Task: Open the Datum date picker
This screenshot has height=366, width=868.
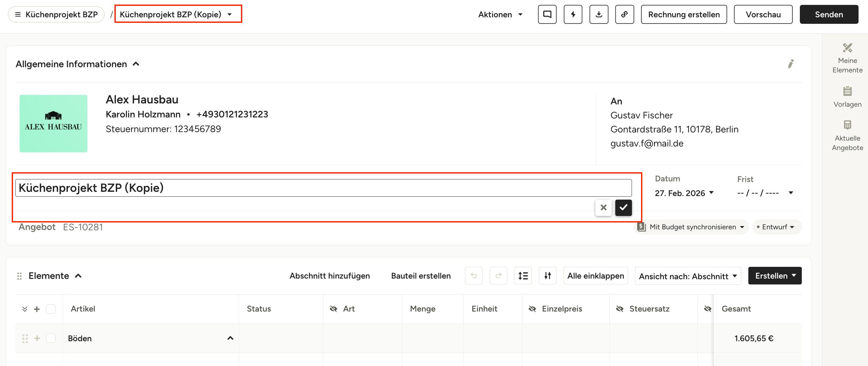Action: click(x=684, y=193)
